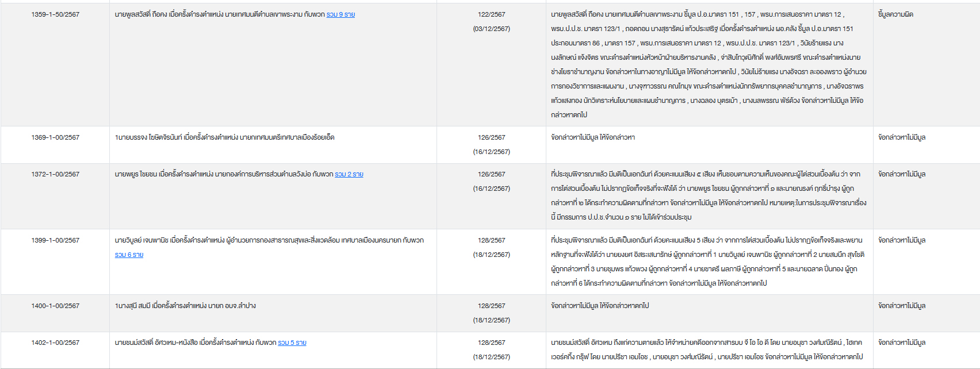Select case number 1399-1-00/2567 cell
The height and width of the screenshot is (369, 980).
55,240
